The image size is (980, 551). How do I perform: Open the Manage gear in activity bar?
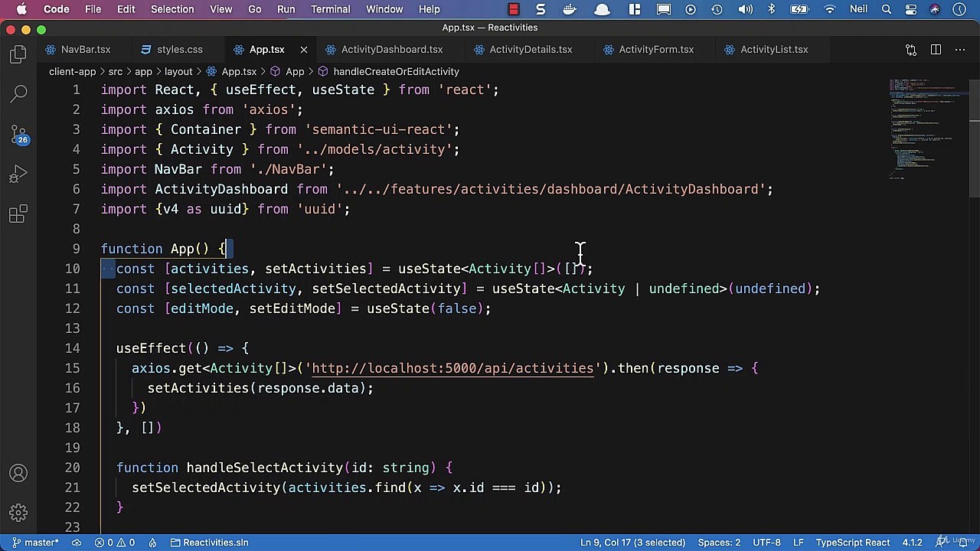(x=18, y=513)
